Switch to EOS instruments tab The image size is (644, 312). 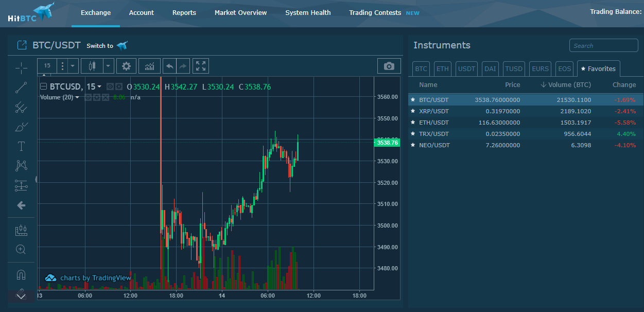pyautogui.click(x=565, y=68)
